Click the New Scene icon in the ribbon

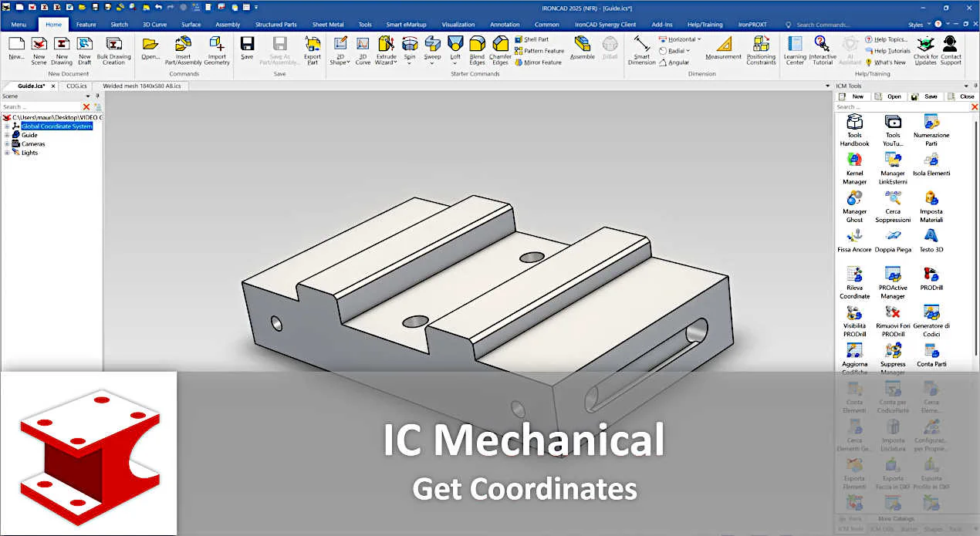pyautogui.click(x=39, y=44)
